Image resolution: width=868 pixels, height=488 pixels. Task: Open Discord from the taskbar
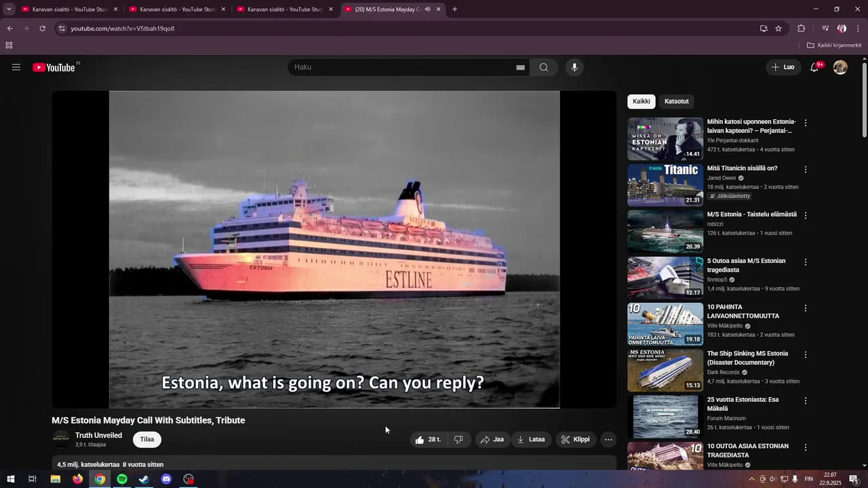pos(167,479)
